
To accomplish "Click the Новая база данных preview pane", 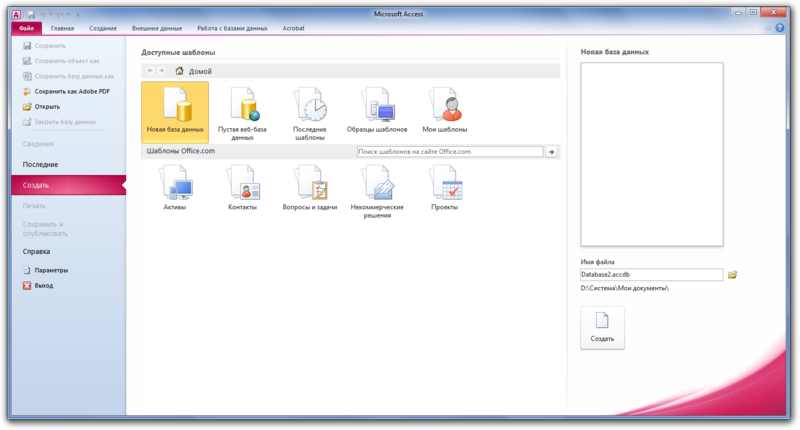I will (x=652, y=155).
